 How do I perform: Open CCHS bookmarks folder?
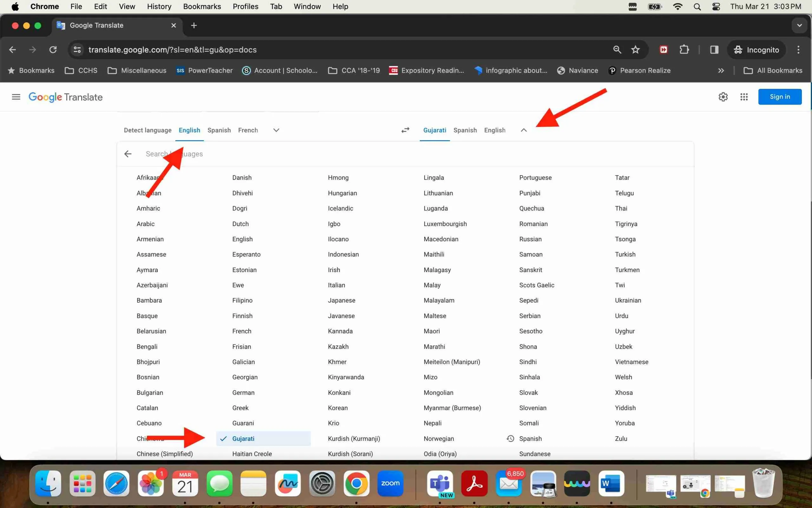[81, 70]
